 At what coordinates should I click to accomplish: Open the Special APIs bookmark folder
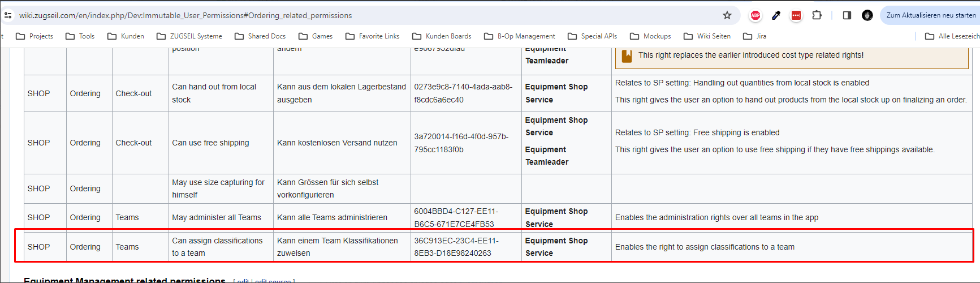pyautogui.click(x=592, y=36)
